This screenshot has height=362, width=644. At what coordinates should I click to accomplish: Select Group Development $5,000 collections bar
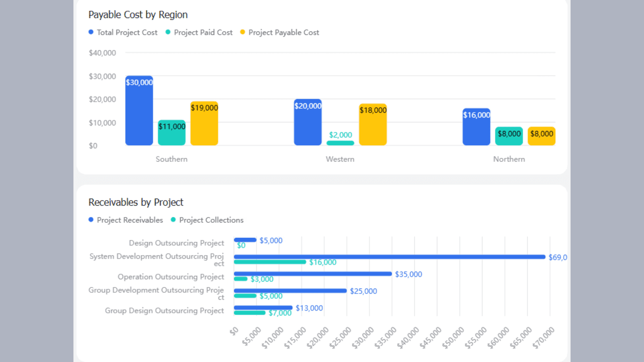tap(245, 296)
